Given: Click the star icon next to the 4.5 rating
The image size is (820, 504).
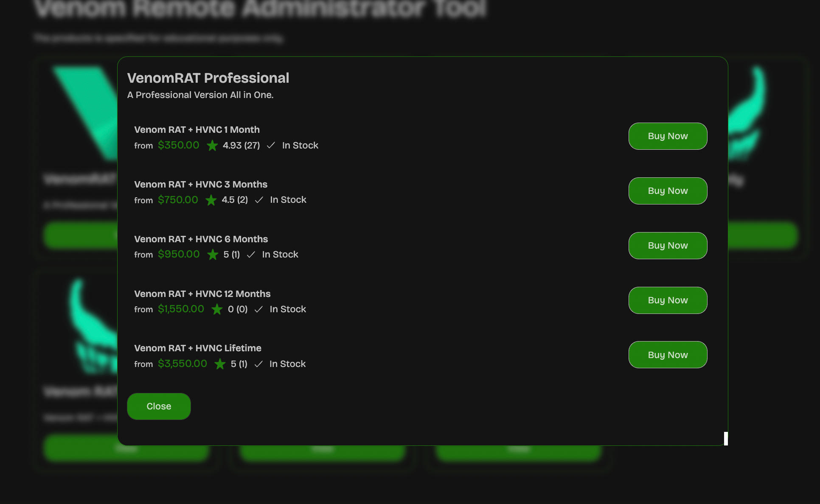Looking at the screenshot, I should [x=211, y=200].
